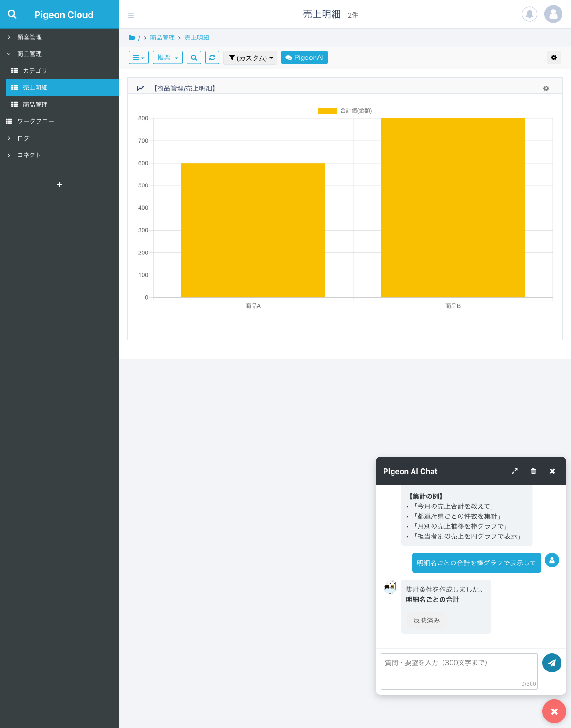571x728 pixels.
Task: Open the chart settings gear icon
Action: [x=546, y=88]
